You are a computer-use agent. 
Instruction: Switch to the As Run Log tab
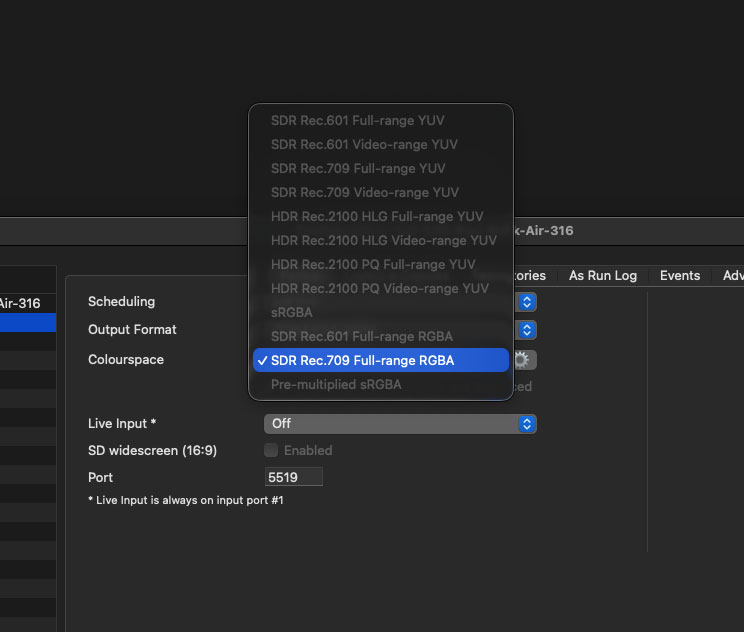click(x=602, y=275)
